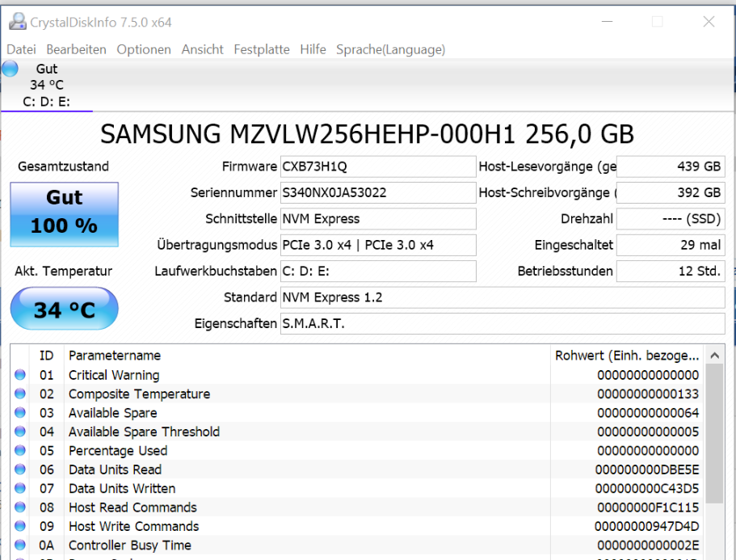Open the Hilfe menu

click(313, 49)
